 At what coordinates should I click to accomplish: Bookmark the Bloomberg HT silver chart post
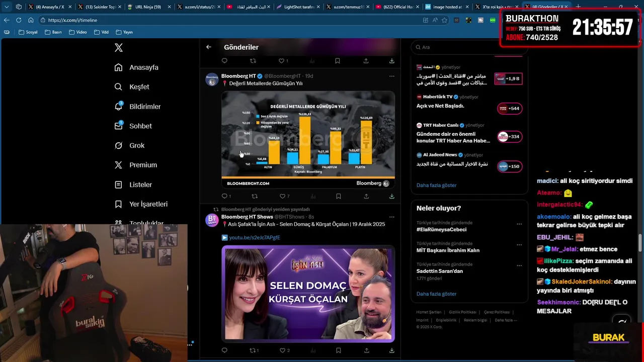338,196
